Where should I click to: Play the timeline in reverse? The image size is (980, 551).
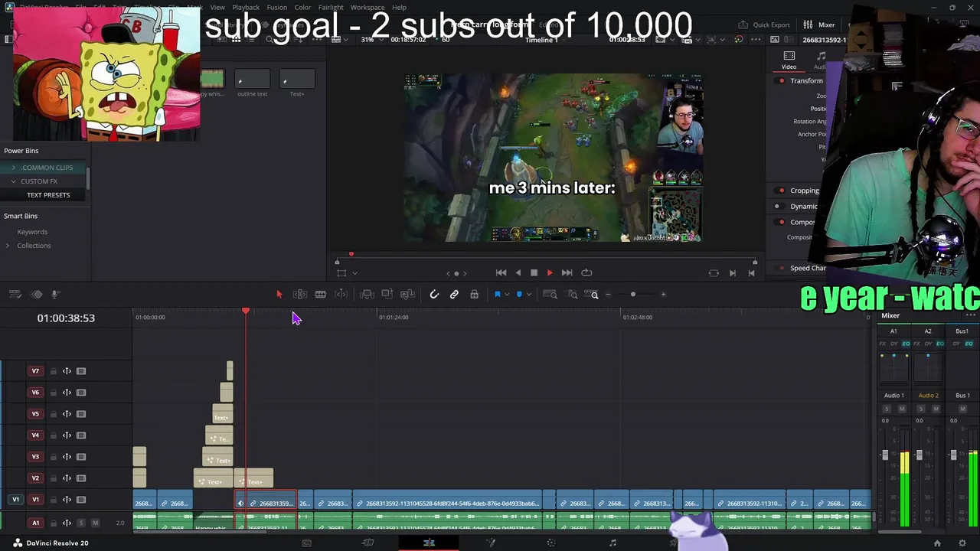point(518,272)
